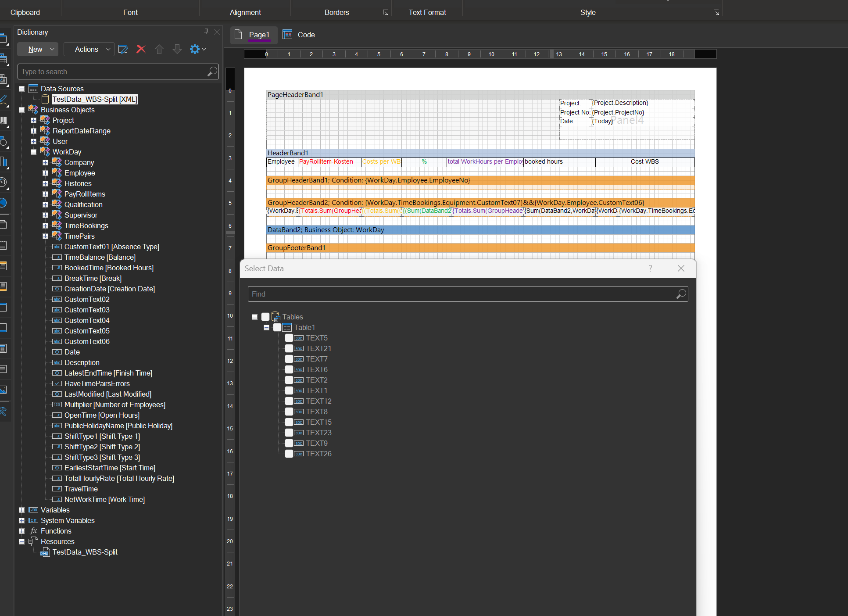Expand the ReportDateRange node
Screen dimensions: 848x616
coord(33,131)
